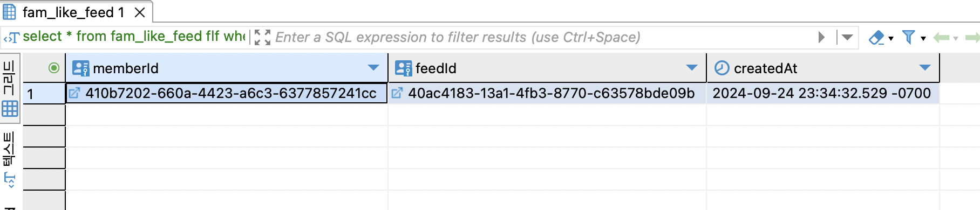Image resolution: width=980 pixels, height=210 pixels.
Task: Click the grid view icon in sidebar
Action: pos(10,109)
